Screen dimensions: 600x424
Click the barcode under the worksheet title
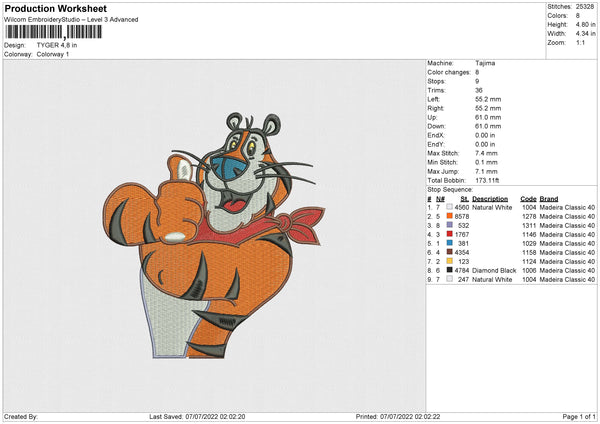pyautogui.click(x=54, y=32)
